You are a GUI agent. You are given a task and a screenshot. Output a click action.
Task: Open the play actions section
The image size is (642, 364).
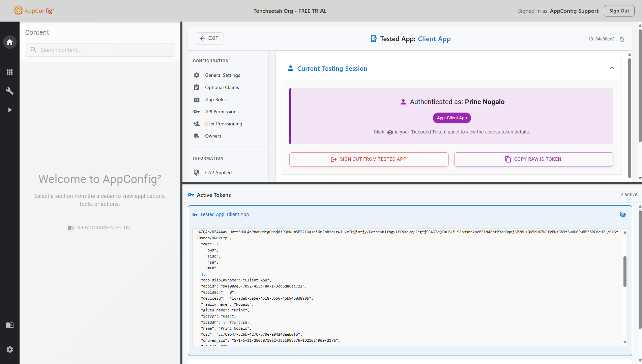click(x=10, y=110)
